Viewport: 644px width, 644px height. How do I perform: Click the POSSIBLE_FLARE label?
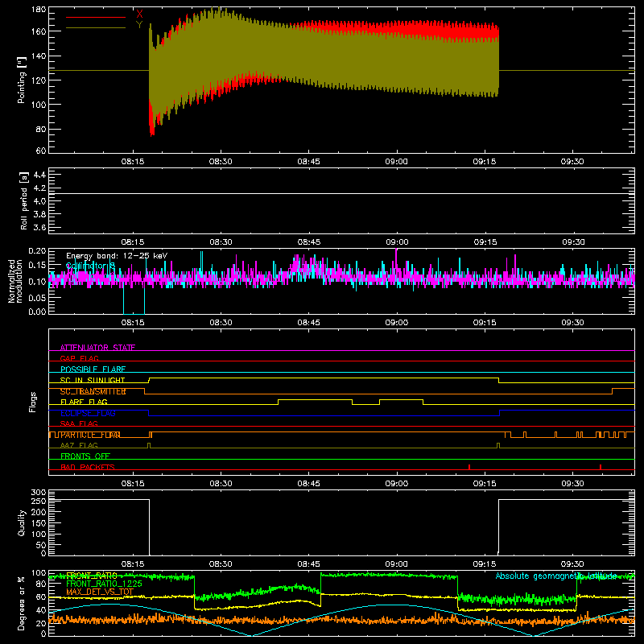(x=93, y=369)
